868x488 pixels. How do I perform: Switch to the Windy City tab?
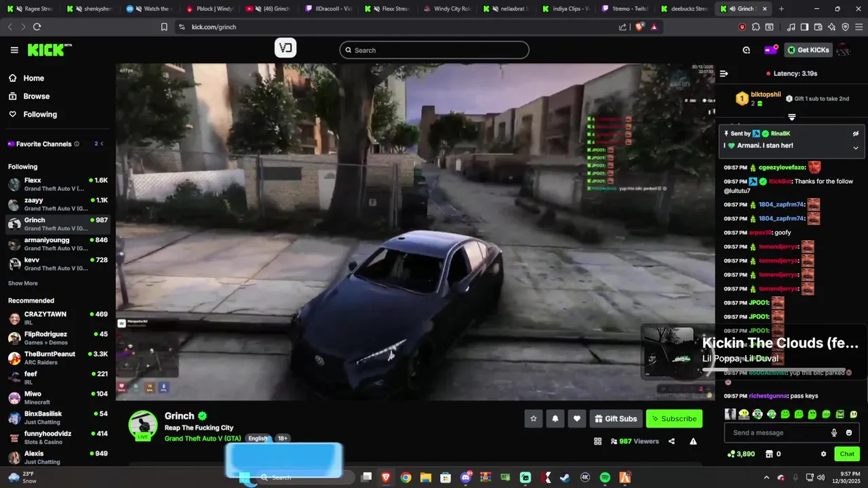coord(447,9)
